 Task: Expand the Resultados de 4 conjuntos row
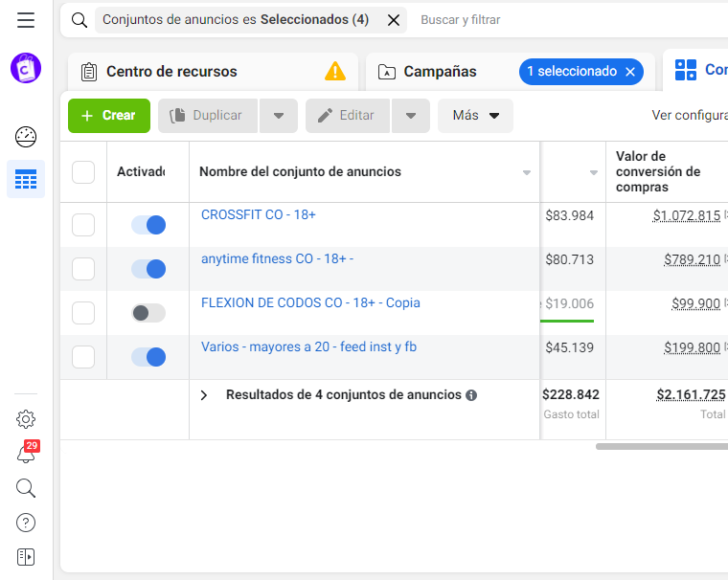(204, 395)
